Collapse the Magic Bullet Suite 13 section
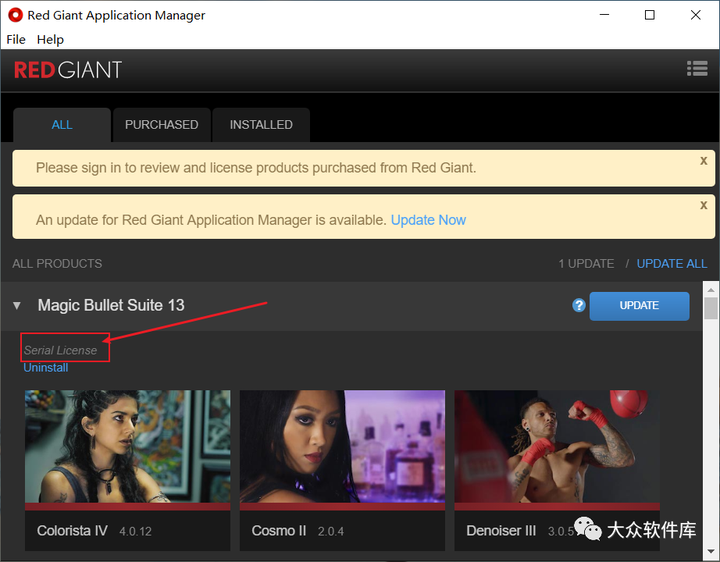720x562 pixels. pos(17,305)
